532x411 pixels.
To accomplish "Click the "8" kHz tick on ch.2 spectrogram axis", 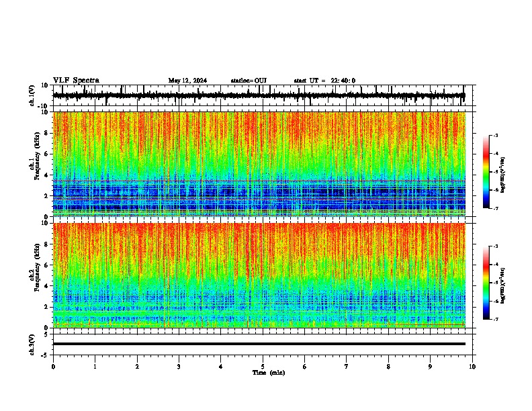I will coord(47,244).
